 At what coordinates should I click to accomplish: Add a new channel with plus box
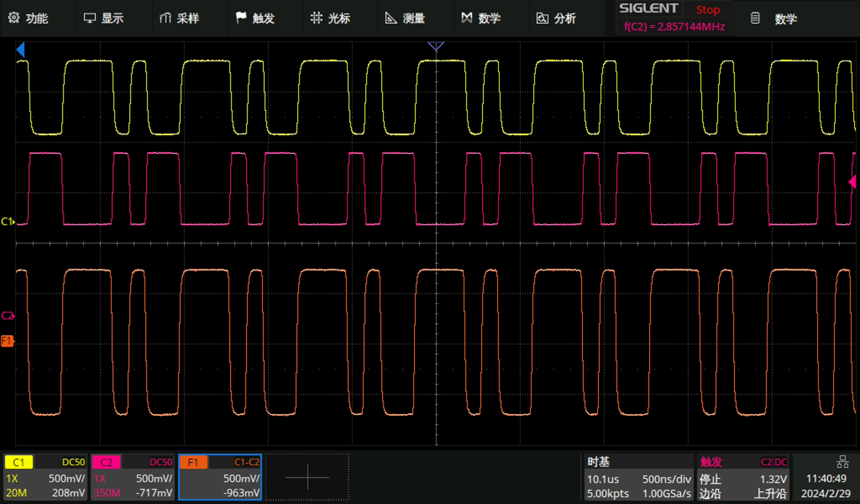pyautogui.click(x=307, y=477)
